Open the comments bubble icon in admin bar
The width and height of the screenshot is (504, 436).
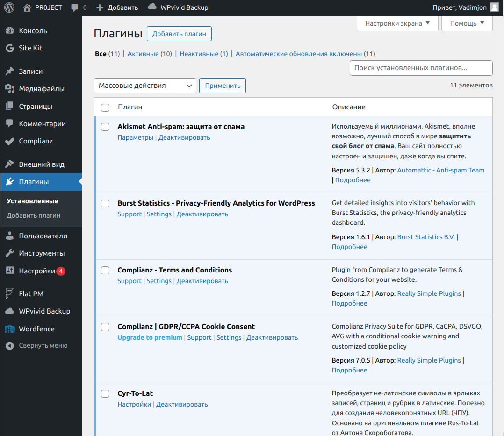click(x=75, y=8)
